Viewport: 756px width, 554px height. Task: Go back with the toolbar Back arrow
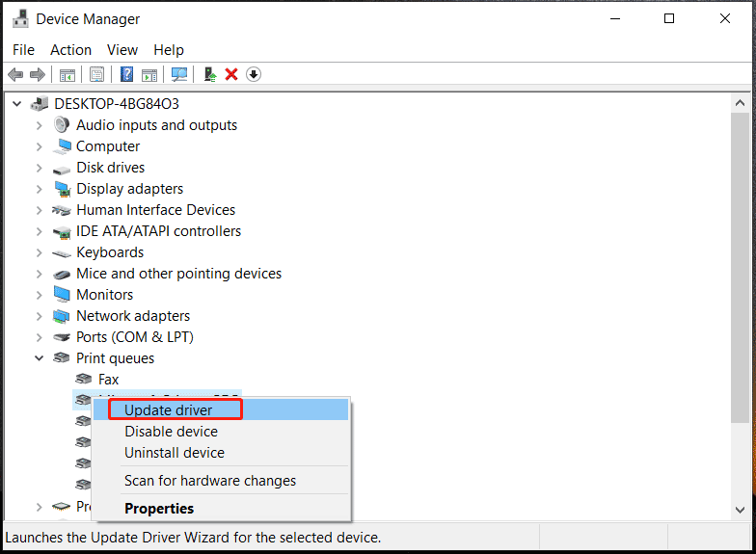point(15,75)
